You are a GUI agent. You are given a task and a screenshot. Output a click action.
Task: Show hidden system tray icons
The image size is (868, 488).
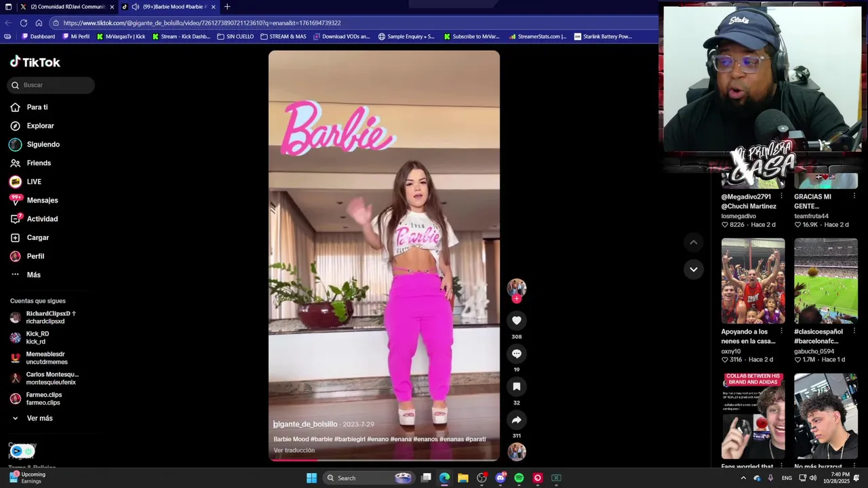point(743,478)
